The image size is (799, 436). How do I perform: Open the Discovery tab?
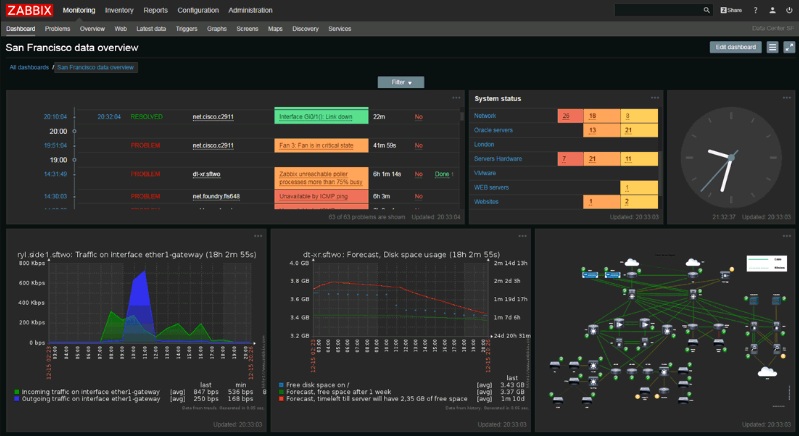(305, 29)
